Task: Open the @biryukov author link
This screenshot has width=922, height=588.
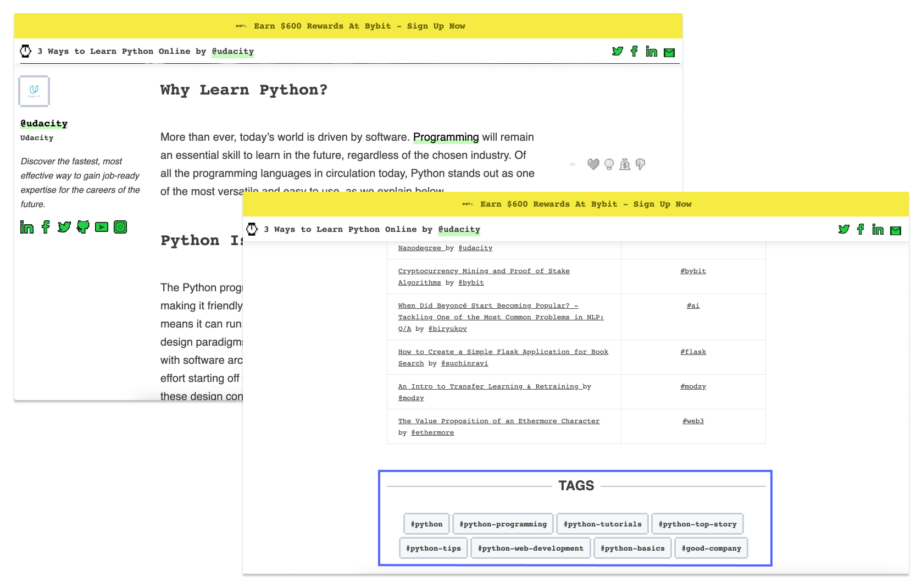Action: point(448,329)
